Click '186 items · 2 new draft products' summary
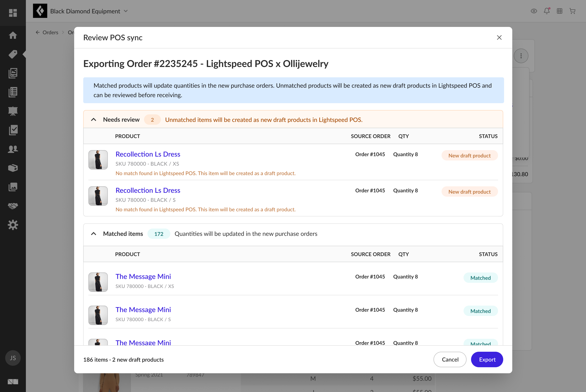 click(x=123, y=359)
